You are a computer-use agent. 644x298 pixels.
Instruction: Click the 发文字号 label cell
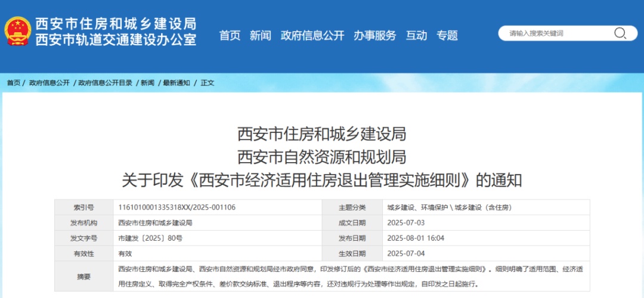click(x=84, y=238)
